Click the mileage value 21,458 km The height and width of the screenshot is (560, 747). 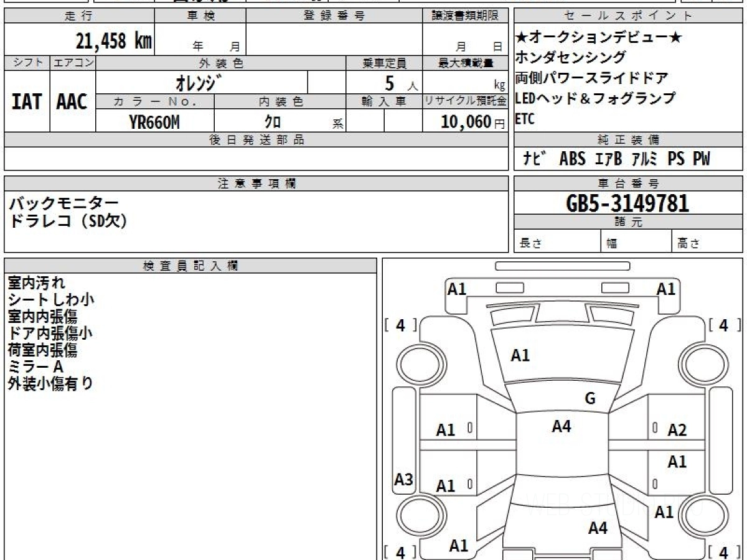coord(113,41)
